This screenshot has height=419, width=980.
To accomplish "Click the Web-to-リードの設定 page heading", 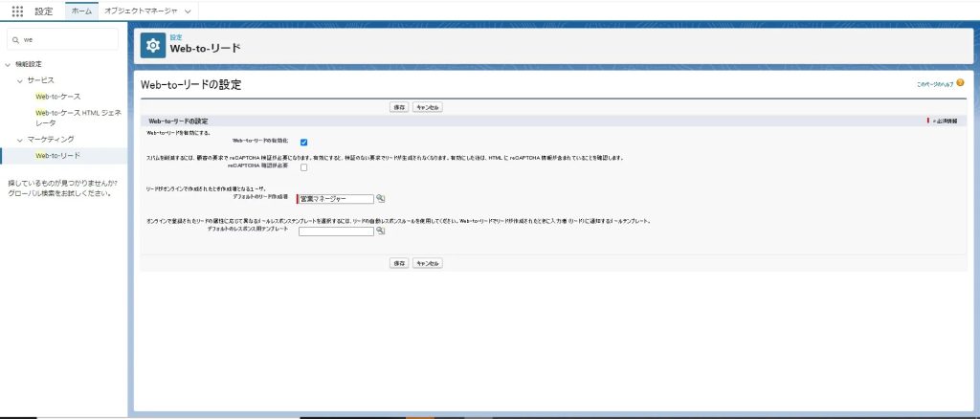I will (190, 85).
